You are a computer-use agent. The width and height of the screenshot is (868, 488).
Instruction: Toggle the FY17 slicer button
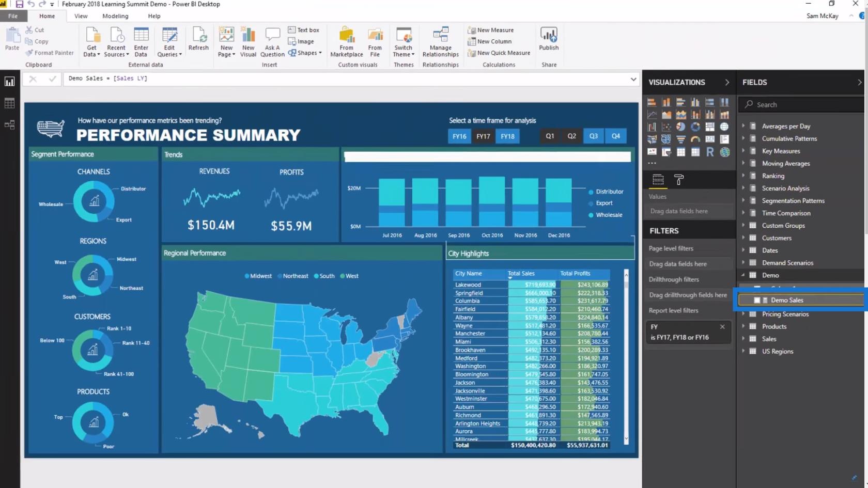[483, 136]
